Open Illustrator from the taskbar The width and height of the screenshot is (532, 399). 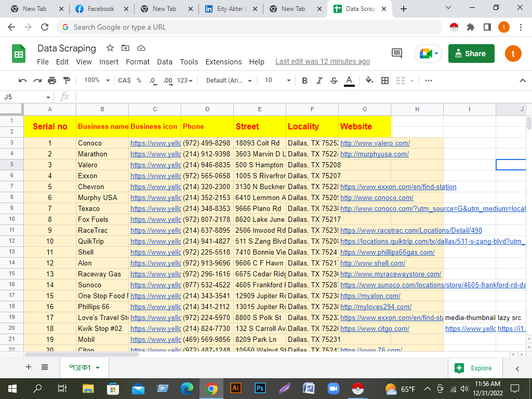[235, 388]
